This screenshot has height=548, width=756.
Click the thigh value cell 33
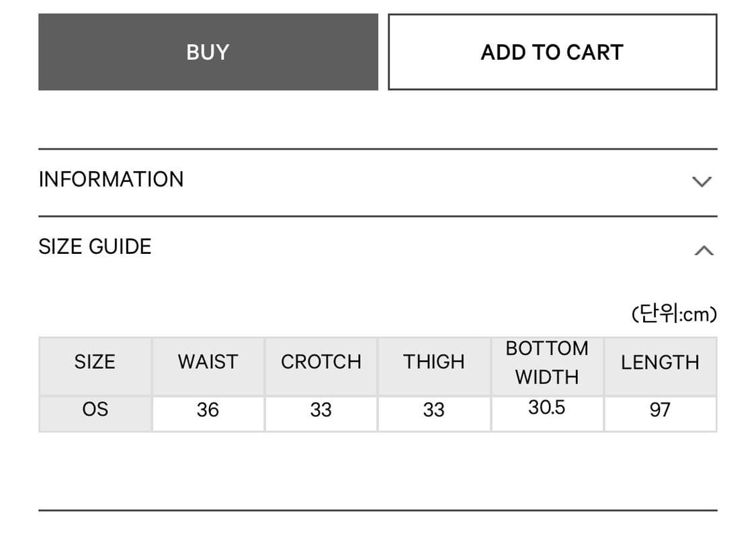(x=434, y=414)
